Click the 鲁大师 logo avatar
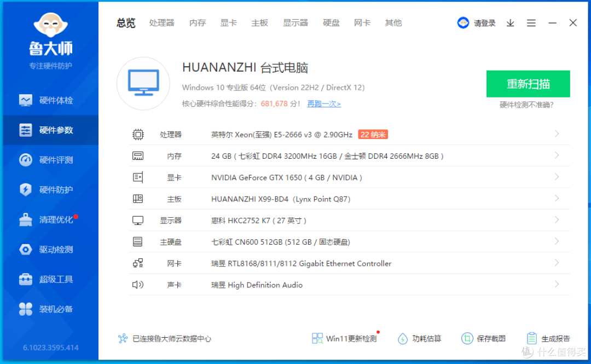 point(50,25)
